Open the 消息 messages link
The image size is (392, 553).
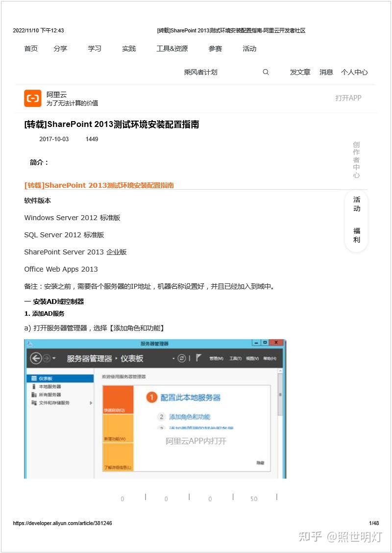(326, 72)
